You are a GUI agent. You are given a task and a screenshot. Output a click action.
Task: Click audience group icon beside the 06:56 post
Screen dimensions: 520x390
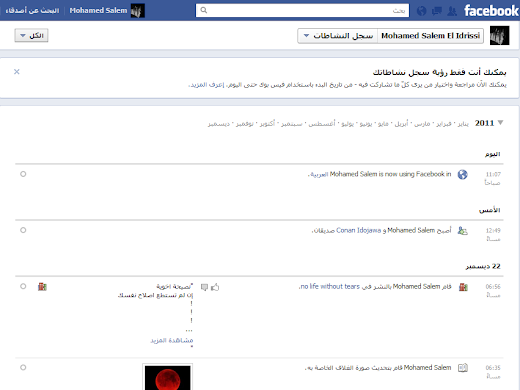(42, 287)
